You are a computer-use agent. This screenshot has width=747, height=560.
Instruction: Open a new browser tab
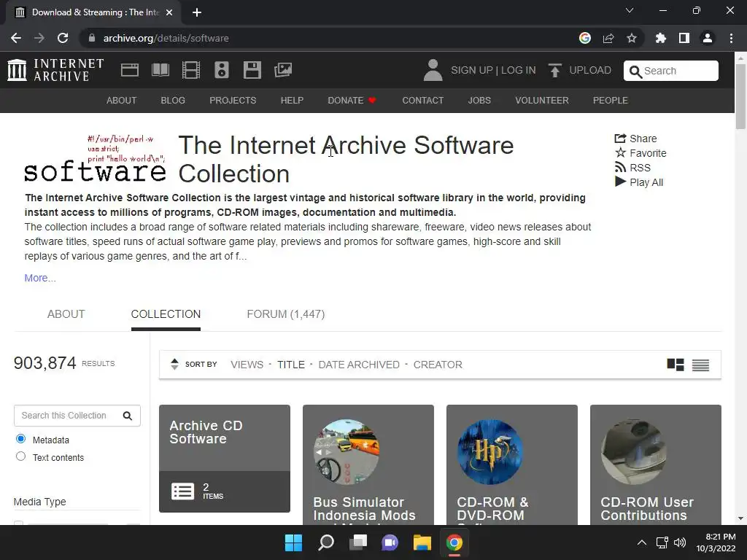tap(197, 12)
